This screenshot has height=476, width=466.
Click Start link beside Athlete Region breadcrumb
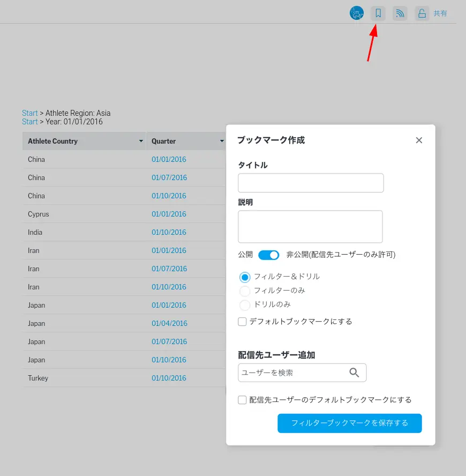pos(30,113)
